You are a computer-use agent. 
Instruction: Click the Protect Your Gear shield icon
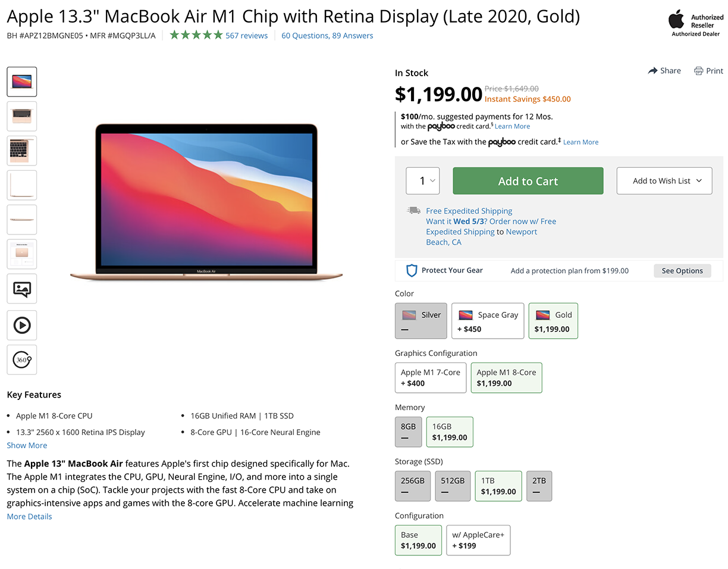click(412, 270)
